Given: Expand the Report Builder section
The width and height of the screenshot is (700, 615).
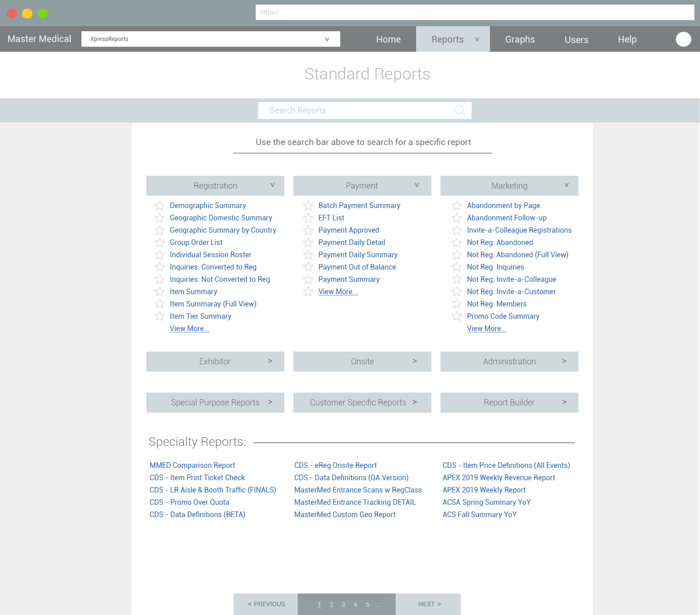Looking at the screenshot, I should point(509,402).
